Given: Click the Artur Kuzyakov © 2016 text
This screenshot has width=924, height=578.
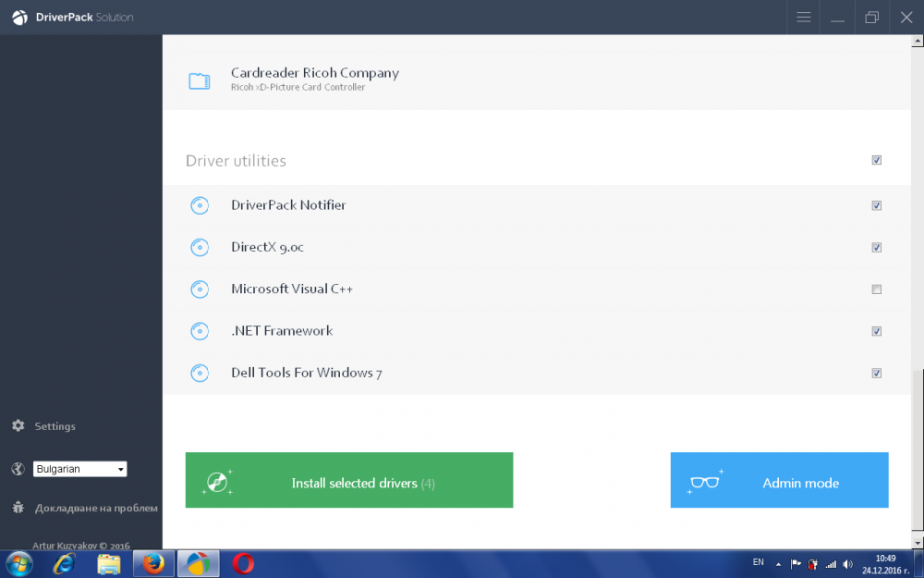Looking at the screenshot, I should pyautogui.click(x=80, y=546).
